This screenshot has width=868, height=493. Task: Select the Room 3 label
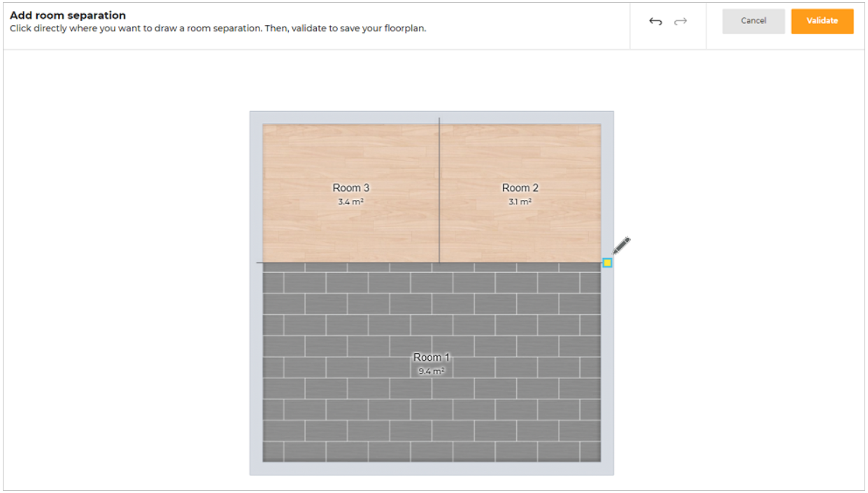coord(350,187)
